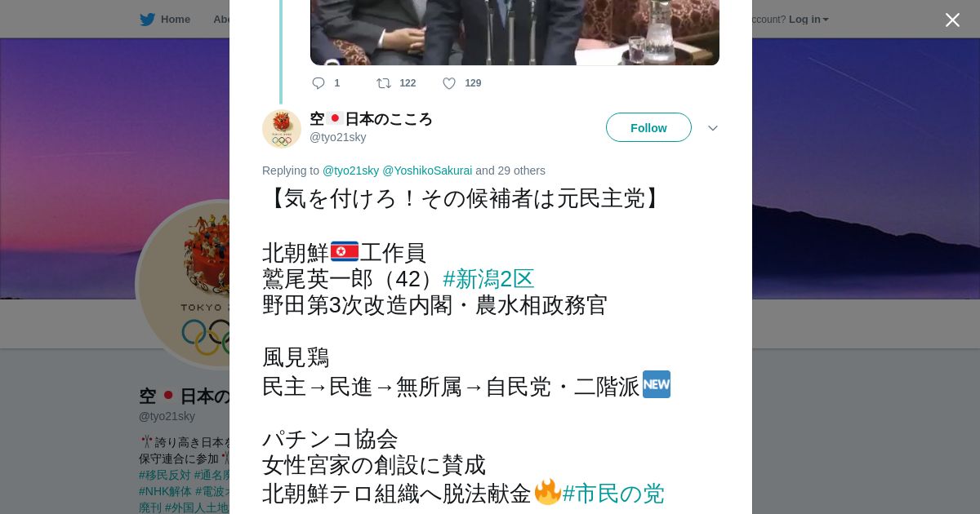Close the tweet overlay with X
The width and height of the screenshot is (980, 514).
[952, 20]
